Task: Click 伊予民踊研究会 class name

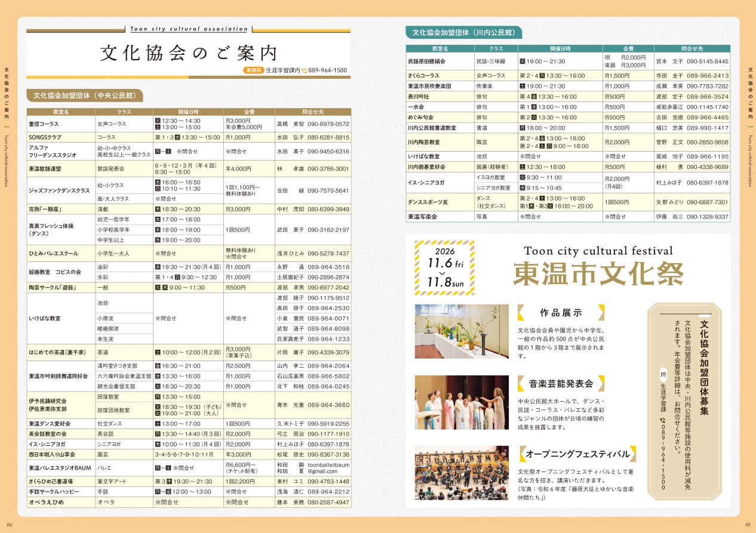Action: (x=48, y=401)
